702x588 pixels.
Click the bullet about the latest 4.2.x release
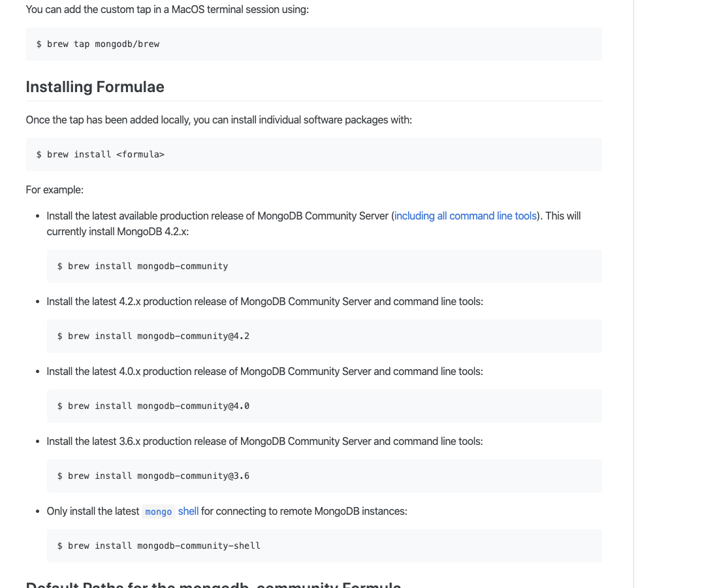pos(264,301)
